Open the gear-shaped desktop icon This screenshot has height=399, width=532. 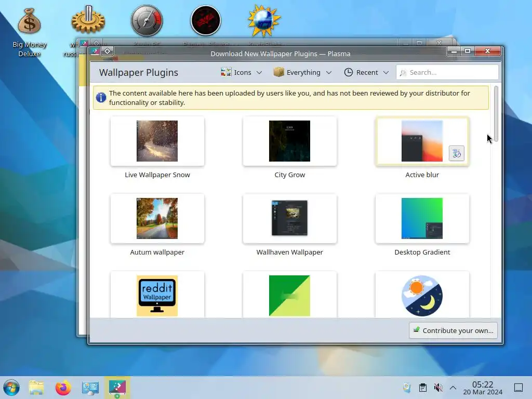88,20
